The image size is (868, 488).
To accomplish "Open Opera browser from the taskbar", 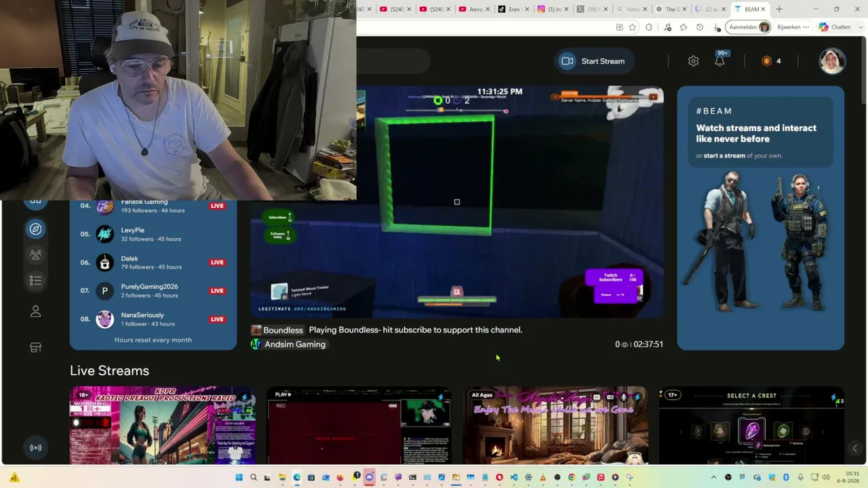I will 499,477.
